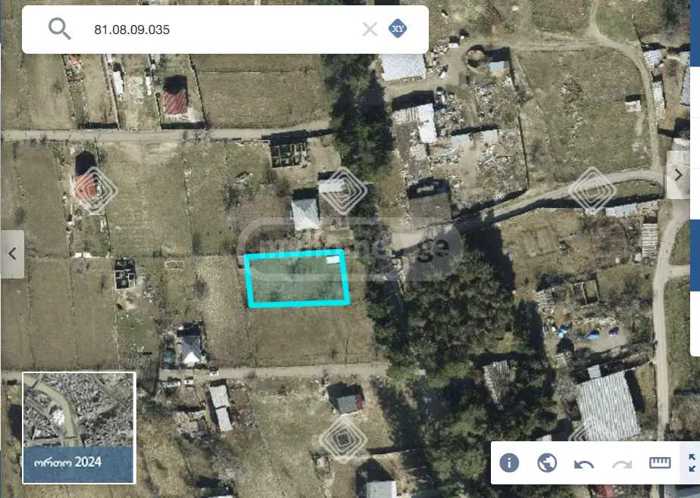Click the blue panel edge at right
The width and height of the screenshot is (700, 498).
(x=695, y=254)
